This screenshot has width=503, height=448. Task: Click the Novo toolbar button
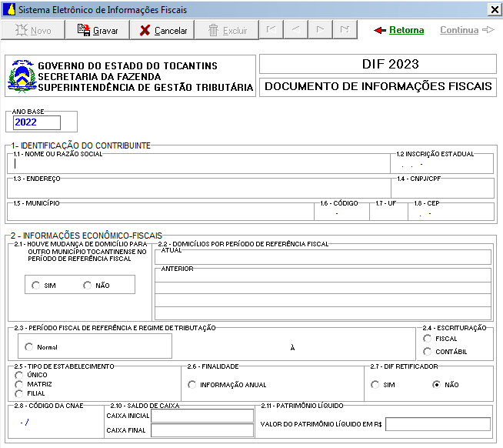click(x=33, y=30)
